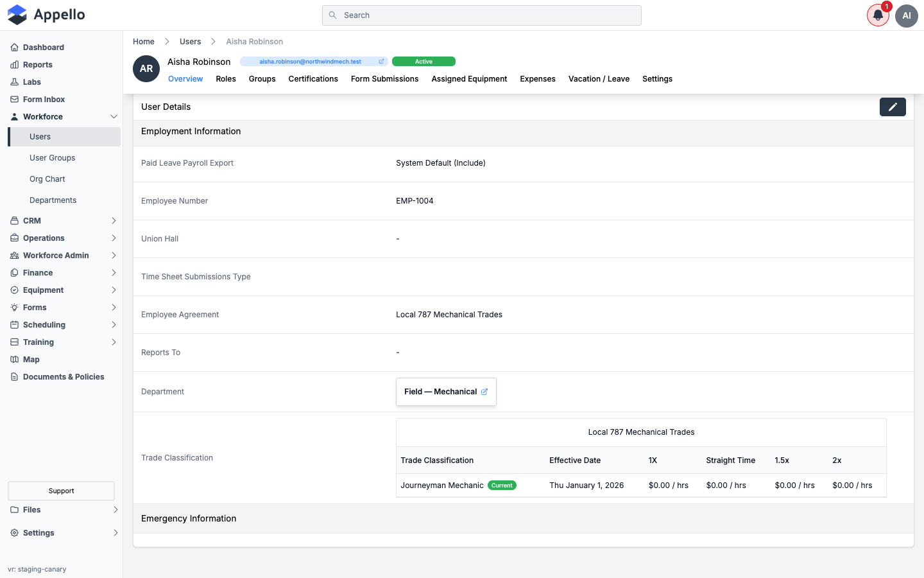The height and width of the screenshot is (578, 924).
Task: Click the Operations briefcase icon
Action: tap(14, 238)
